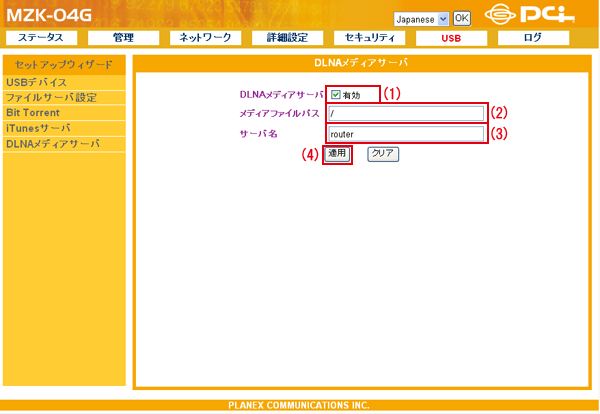
Task: Open the 管理 tab
Action: [123, 38]
